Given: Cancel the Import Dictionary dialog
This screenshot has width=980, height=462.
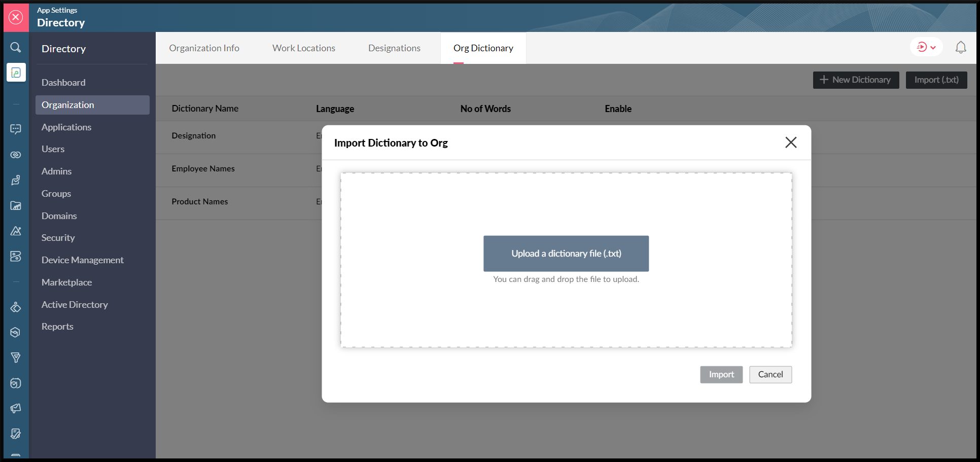Looking at the screenshot, I should coord(771,375).
